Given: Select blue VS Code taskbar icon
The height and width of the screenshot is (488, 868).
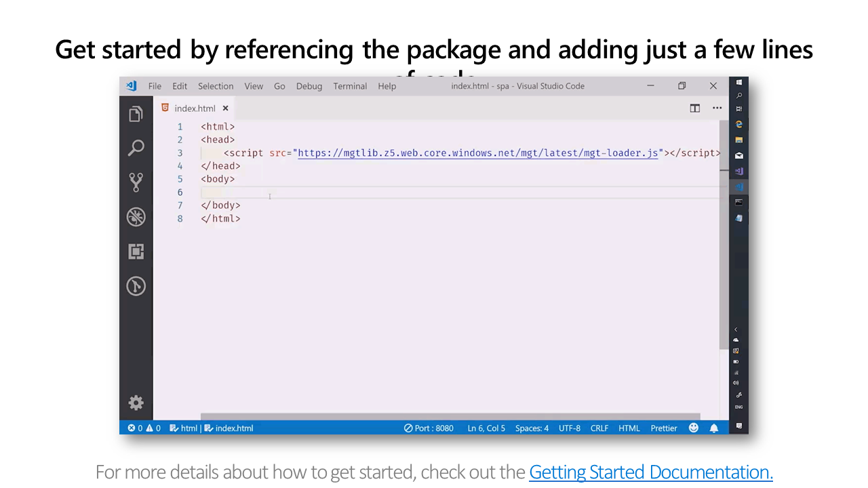Looking at the screenshot, I should coord(738,186).
